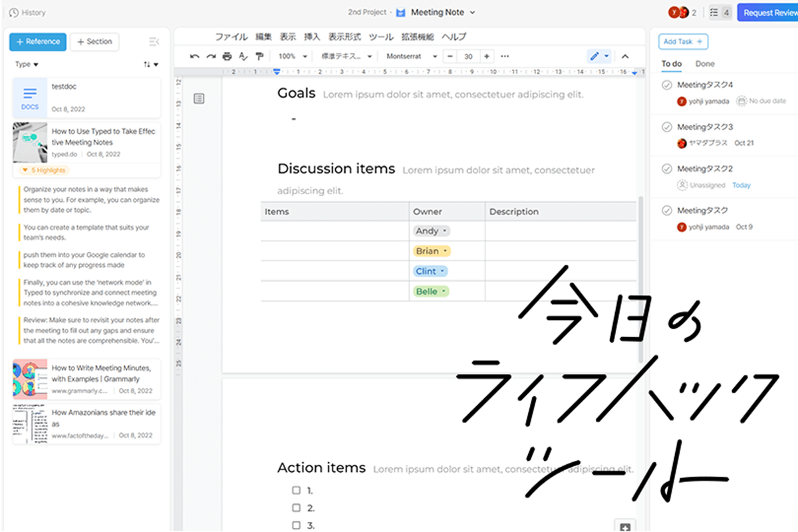Image resolution: width=798 pixels, height=532 pixels.
Task: Click the task list icon showing 4
Action: 720,12
